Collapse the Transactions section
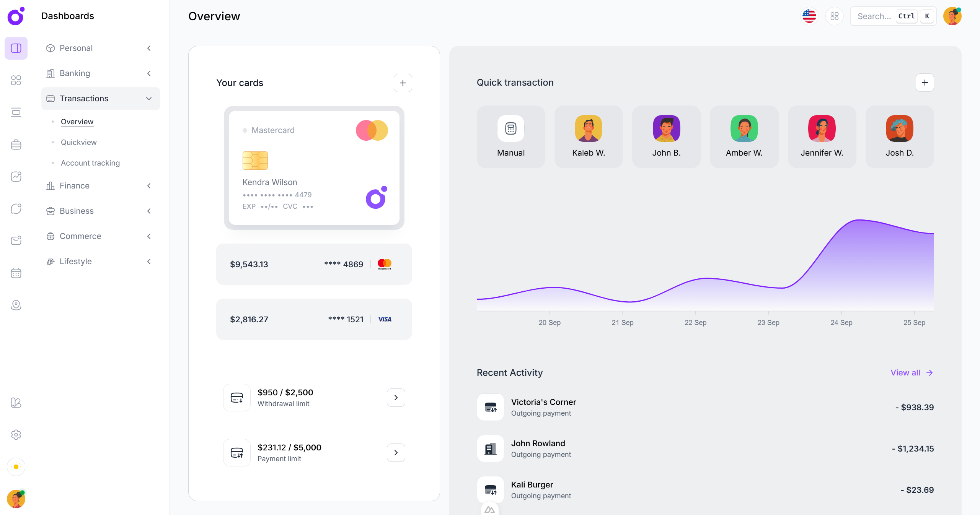This screenshot has width=980, height=515. pyautogui.click(x=148, y=98)
